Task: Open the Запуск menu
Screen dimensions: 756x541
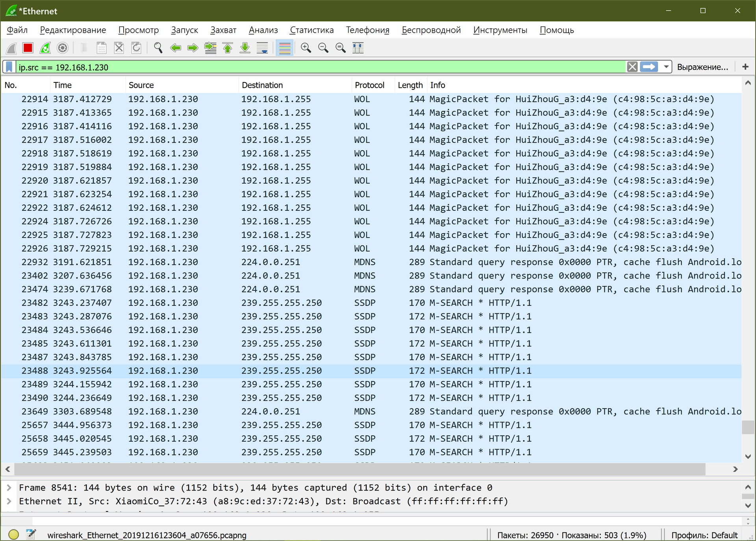Action: [x=185, y=30]
